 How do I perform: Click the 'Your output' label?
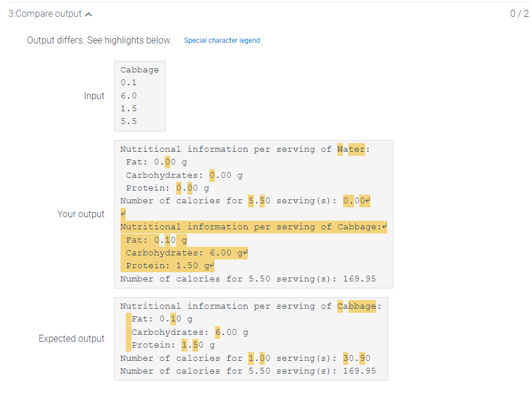pos(81,214)
